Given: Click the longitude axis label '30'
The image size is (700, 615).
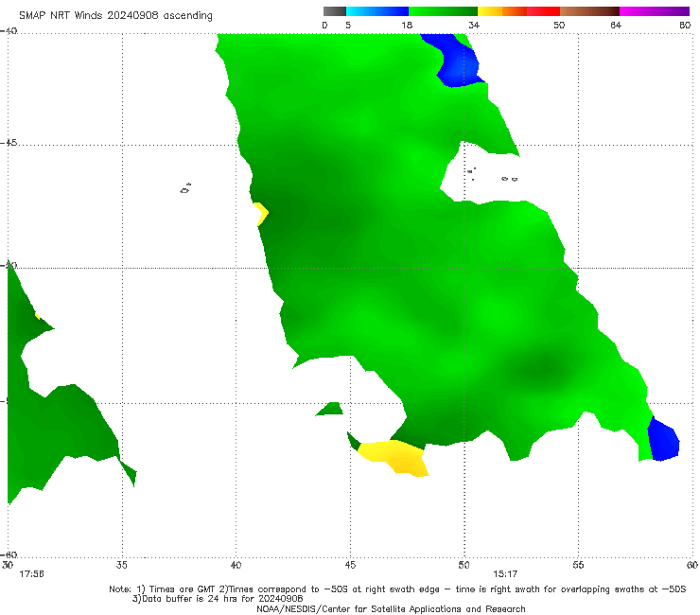Looking at the screenshot, I should click(8, 565).
